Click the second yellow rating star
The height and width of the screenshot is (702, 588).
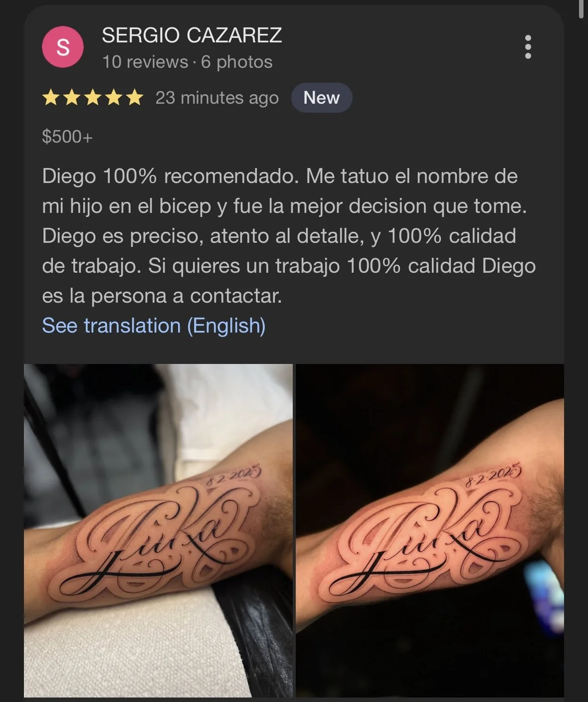tap(71, 98)
